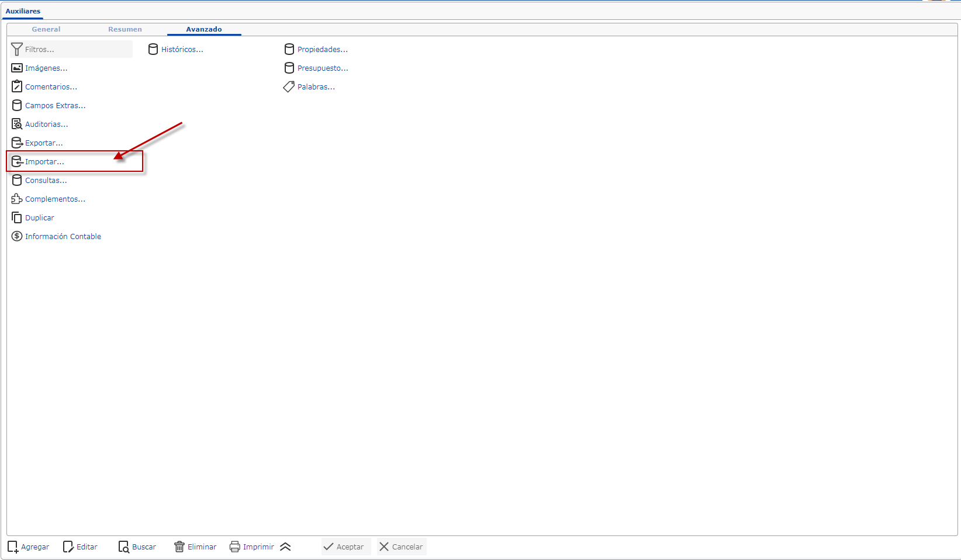Click the Buscar button label

[x=144, y=547]
